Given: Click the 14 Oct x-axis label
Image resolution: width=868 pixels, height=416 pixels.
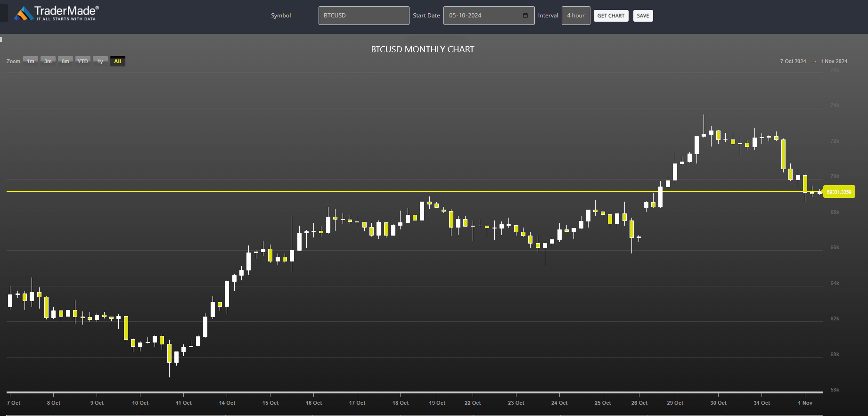Looking at the screenshot, I should 227,403.
